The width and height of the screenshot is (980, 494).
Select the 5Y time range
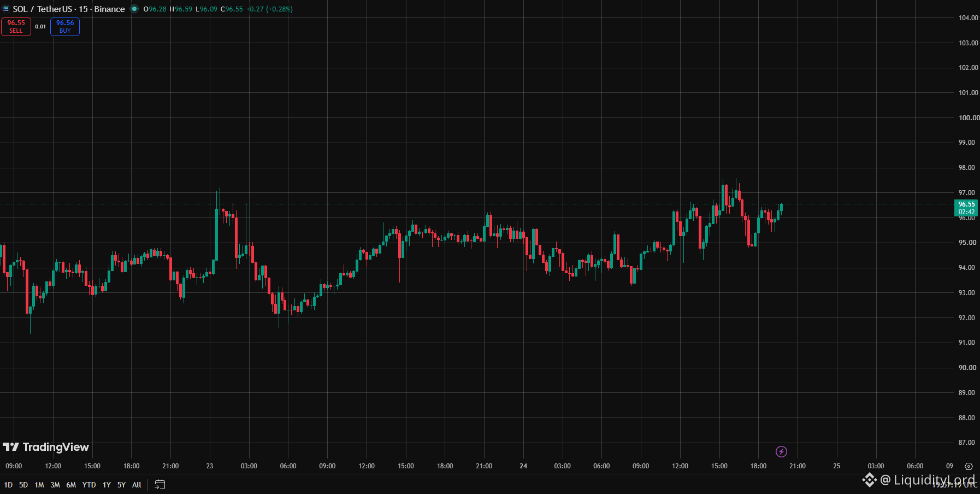click(x=121, y=485)
